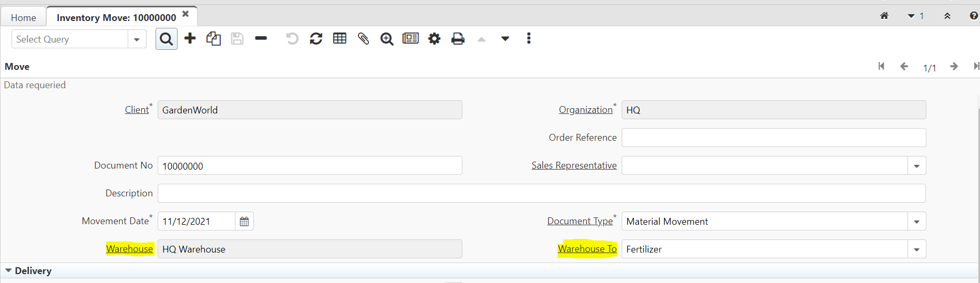Click the Sales Representative link label

[x=574, y=165]
